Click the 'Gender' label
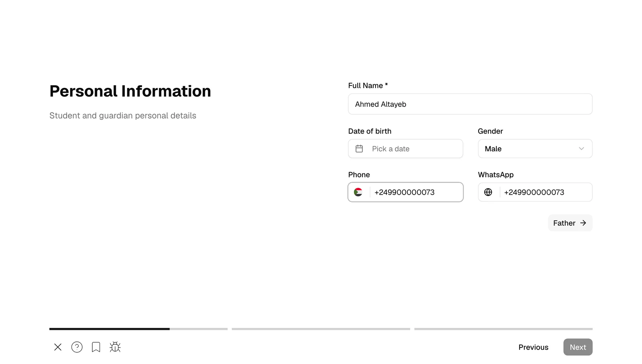Screen dimensions: 642x364 click(x=490, y=131)
